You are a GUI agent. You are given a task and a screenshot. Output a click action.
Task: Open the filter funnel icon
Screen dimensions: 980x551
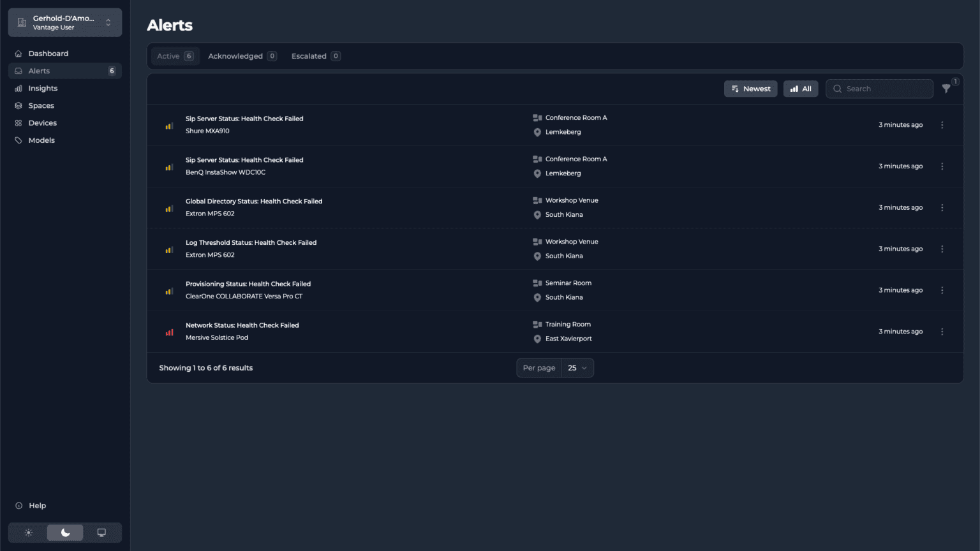pos(946,89)
